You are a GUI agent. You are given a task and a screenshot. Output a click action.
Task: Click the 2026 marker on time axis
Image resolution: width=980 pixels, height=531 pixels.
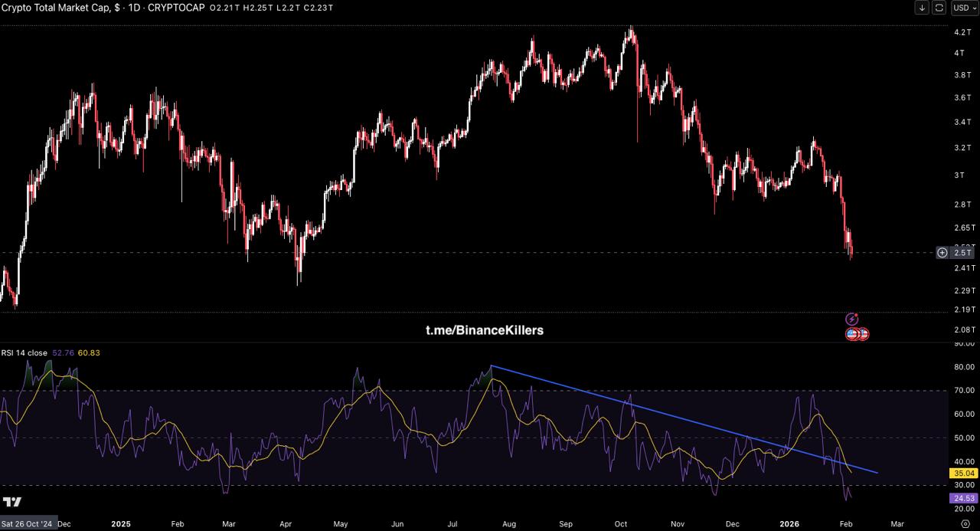pyautogui.click(x=789, y=524)
